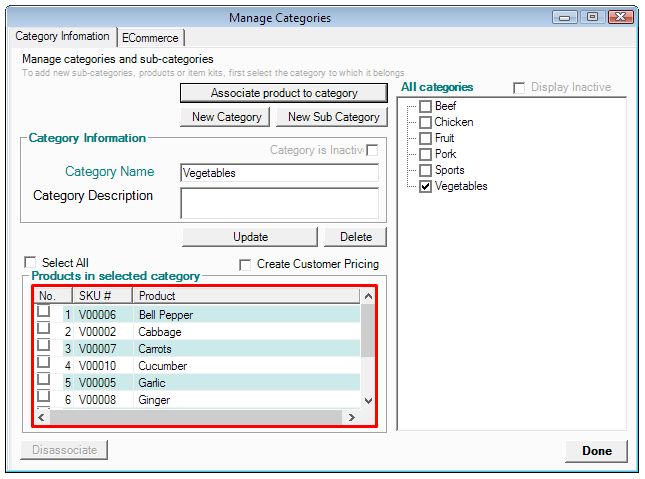645x479 pixels.
Task: Delete the selected category
Action: [355, 237]
